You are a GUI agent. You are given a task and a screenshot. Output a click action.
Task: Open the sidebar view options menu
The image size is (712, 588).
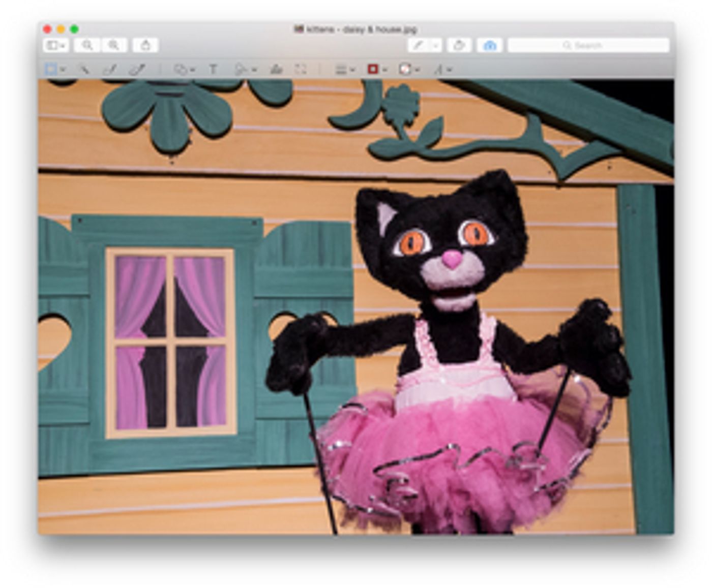[x=56, y=45]
